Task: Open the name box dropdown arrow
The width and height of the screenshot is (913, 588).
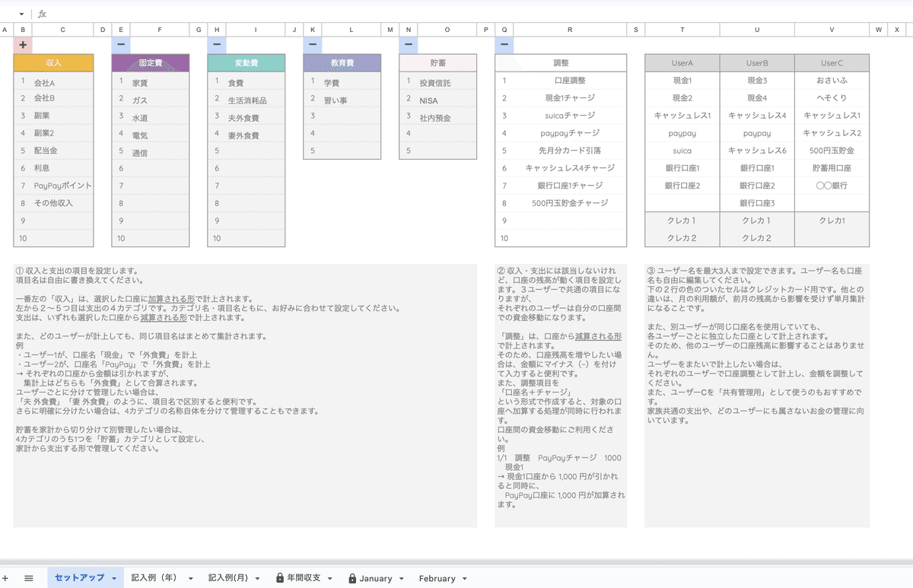Action: (x=20, y=13)
